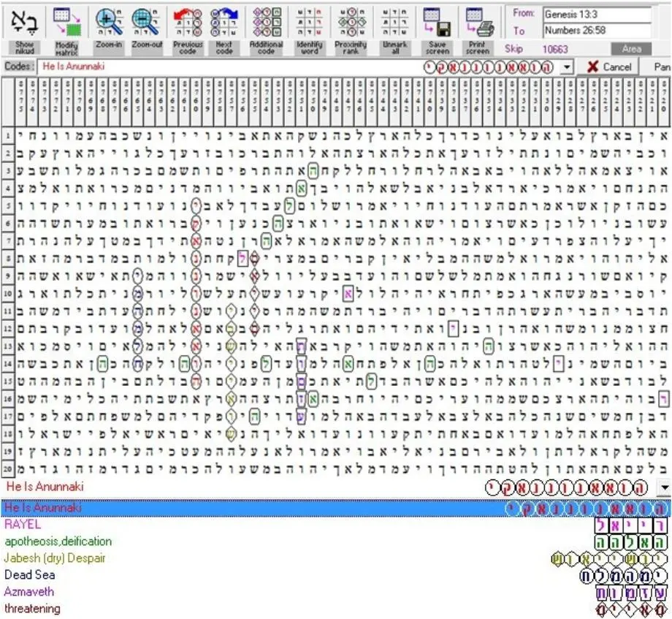Click the Area button
Image resolution: width=672 pixels, height=619 pixels.
coord(631,49)
